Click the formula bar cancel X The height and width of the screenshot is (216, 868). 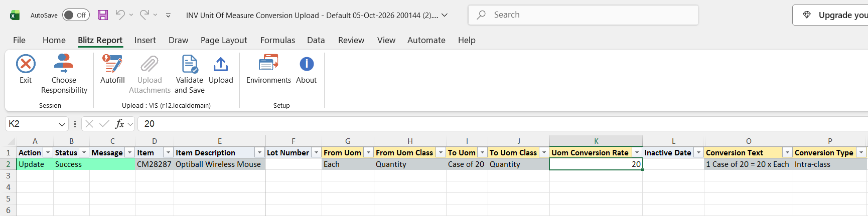(89, 124)
